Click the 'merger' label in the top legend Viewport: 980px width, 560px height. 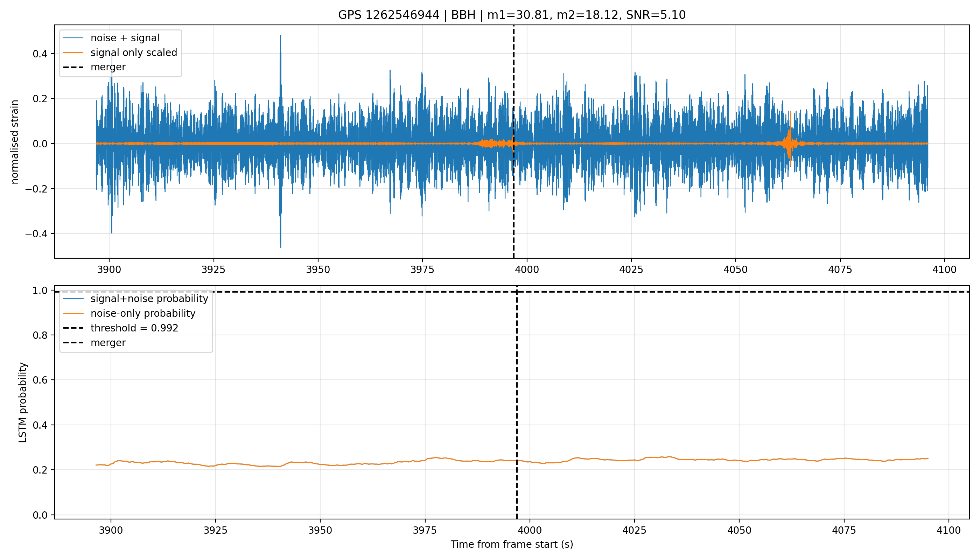[x=108, y=67]
